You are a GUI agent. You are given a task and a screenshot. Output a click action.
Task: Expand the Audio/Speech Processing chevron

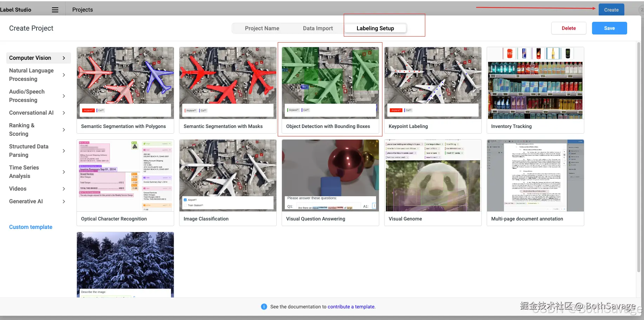tap(64, 96)
